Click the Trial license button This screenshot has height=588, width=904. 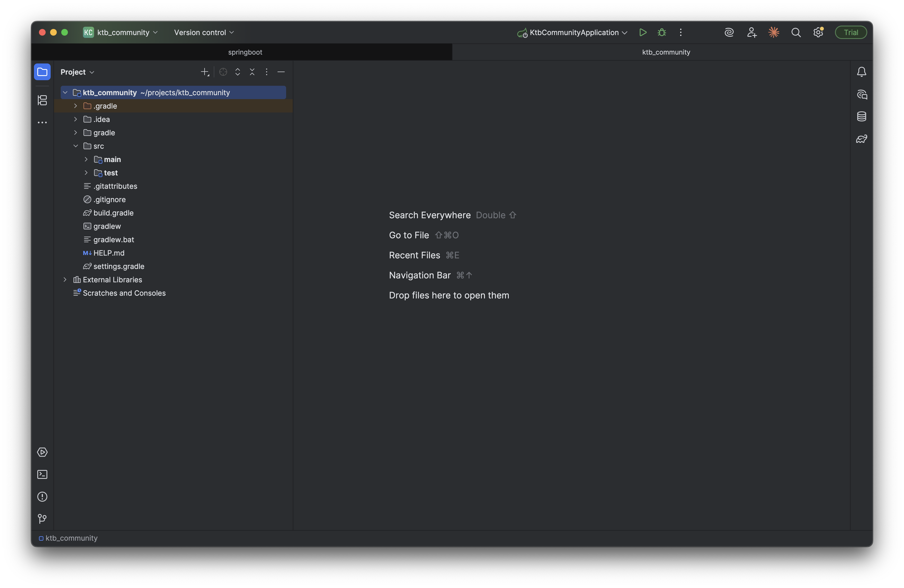(851, 32)
